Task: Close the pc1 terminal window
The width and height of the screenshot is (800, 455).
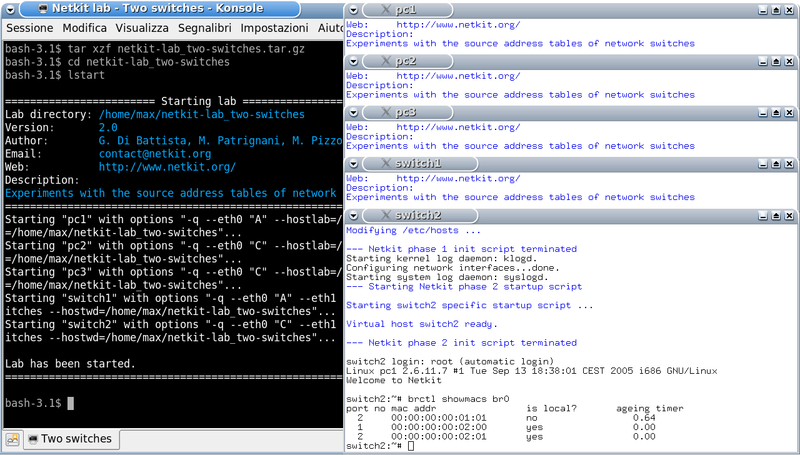Action: point(789,10)
